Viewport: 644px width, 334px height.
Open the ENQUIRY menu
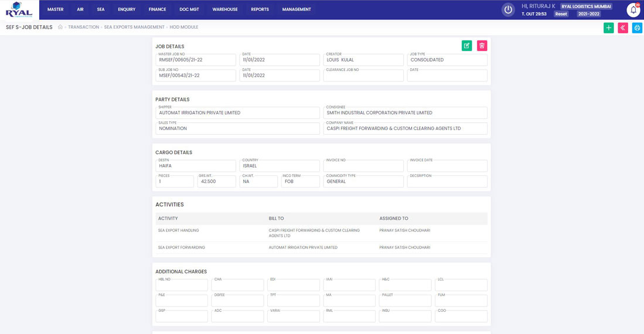(127, 9)
